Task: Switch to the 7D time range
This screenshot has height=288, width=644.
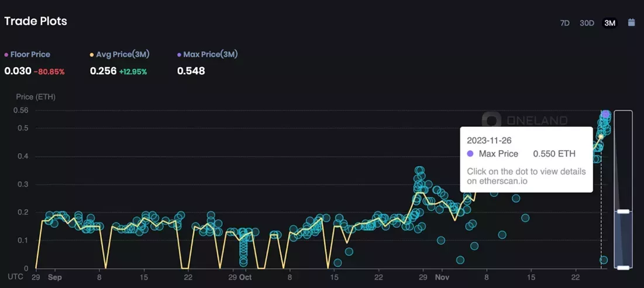Action: (x=564, y=23)
